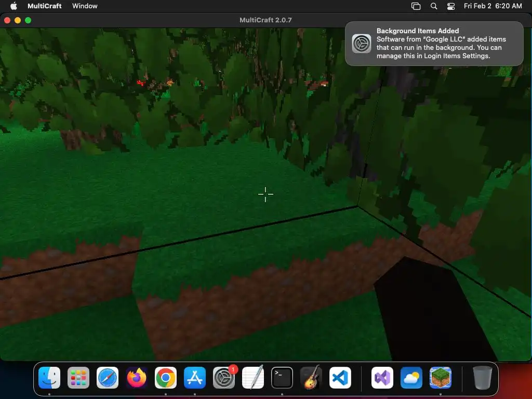Open the Background Items Added notification
This screenshot has width=532, height=399.
pos(434,44)
